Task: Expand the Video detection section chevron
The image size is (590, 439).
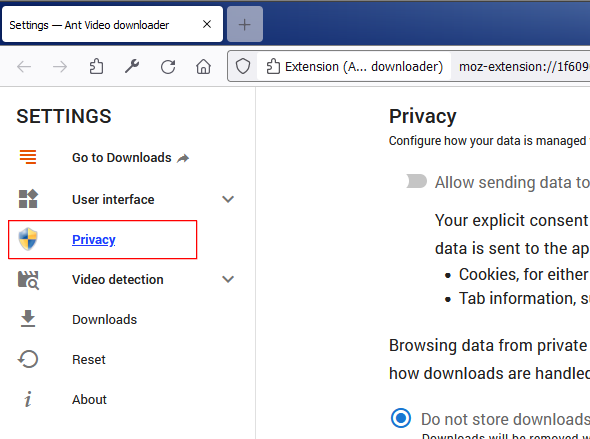Action: [228, 279]
